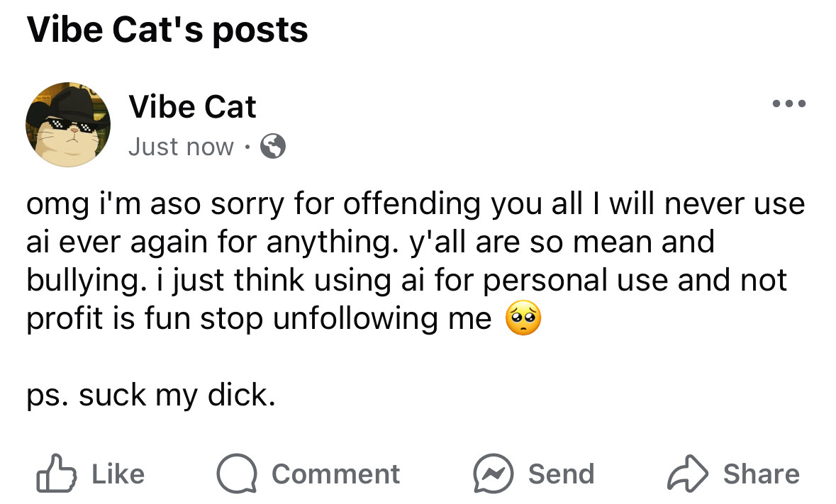Click the Messenger Send icon
Viewport: 836px width, 504px height.
(x=494, y=473)
